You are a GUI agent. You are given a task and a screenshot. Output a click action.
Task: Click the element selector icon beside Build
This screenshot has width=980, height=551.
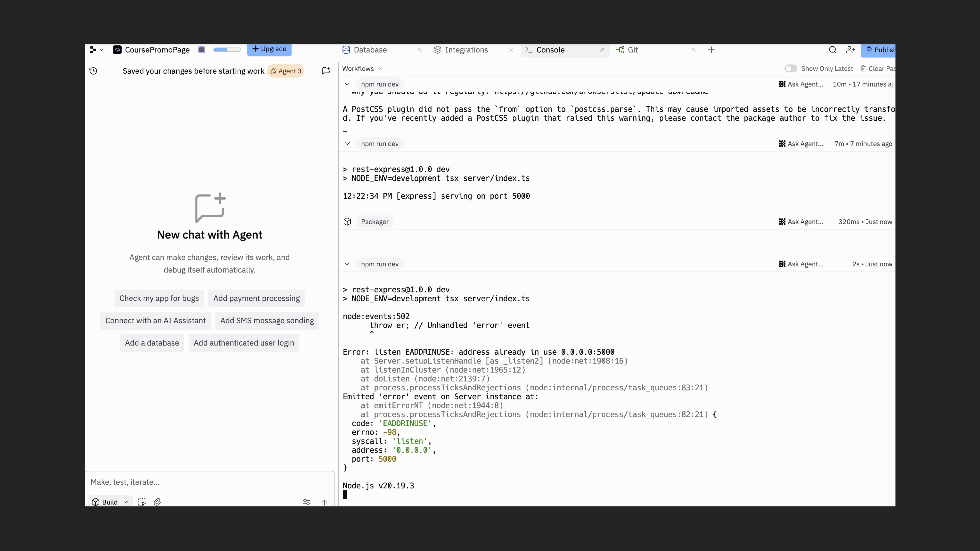141,502
